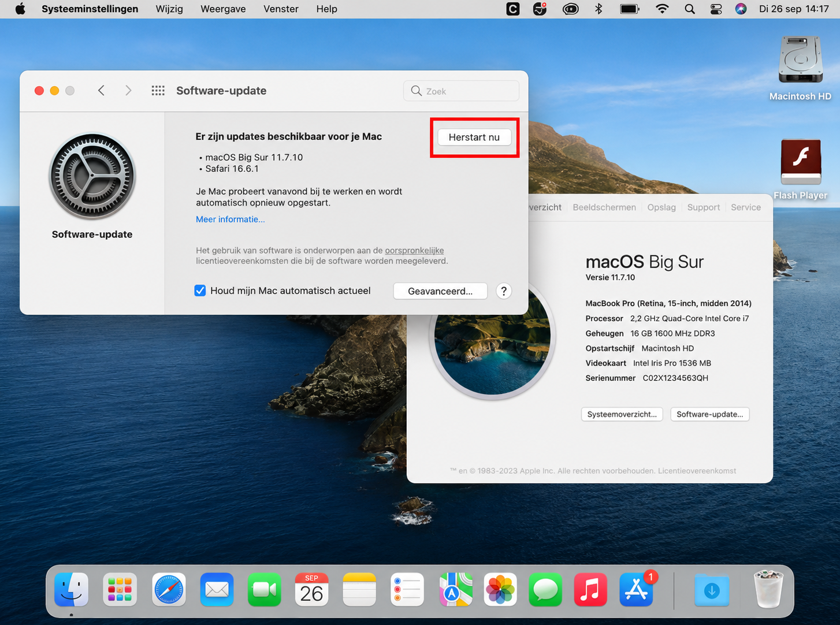
Task: Open the Venster menu
Action: 281,9
